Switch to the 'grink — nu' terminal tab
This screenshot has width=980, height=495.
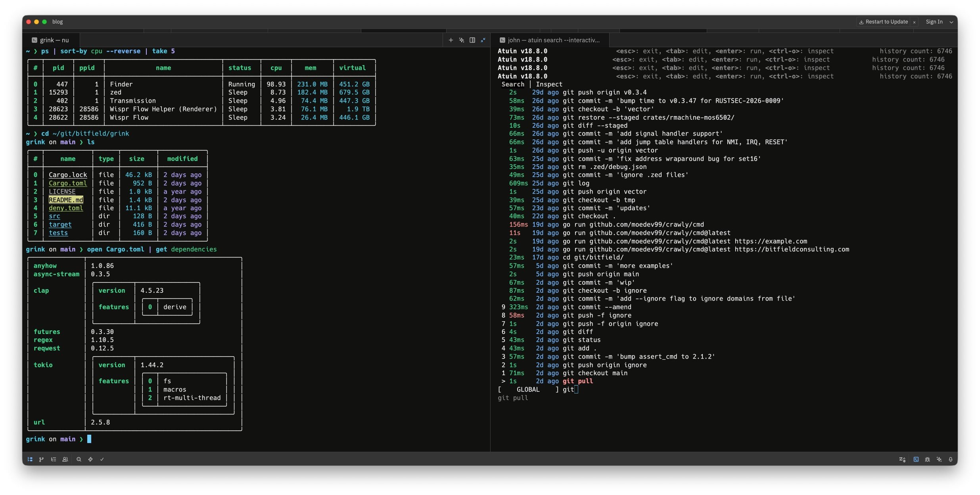coord(51,40)
